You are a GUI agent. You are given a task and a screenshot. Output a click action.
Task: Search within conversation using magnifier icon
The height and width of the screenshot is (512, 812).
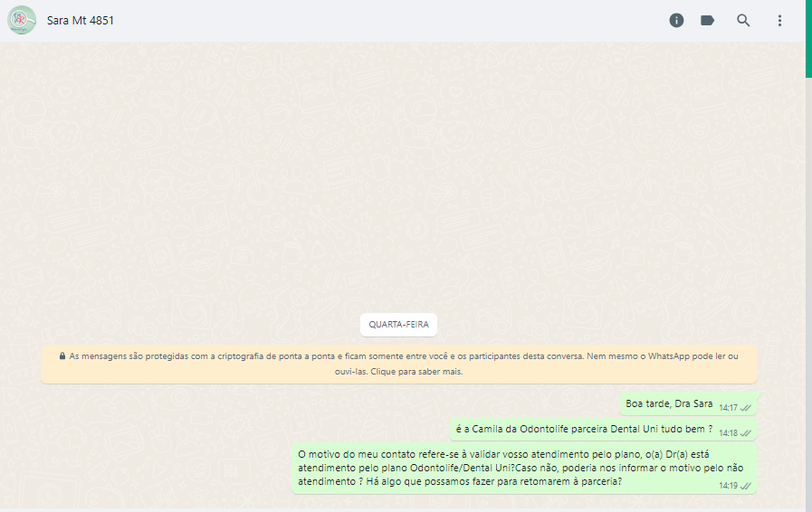[x=743, y=20]
